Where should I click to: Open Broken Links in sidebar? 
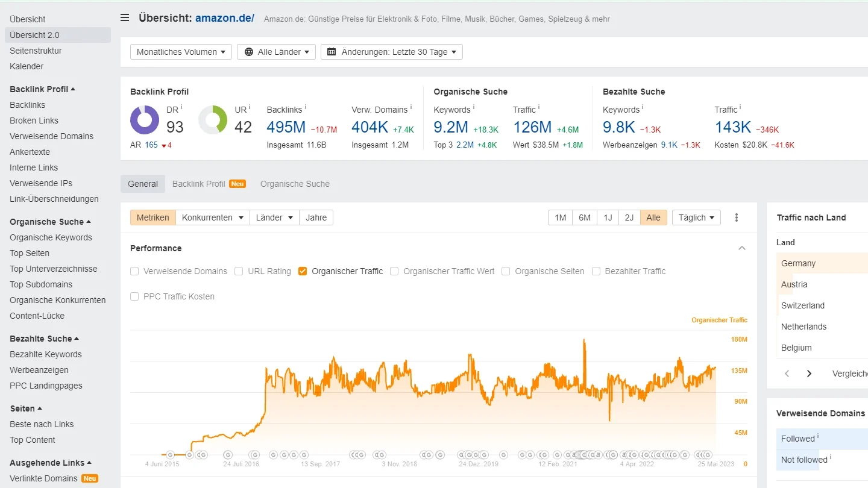[34, 120]
